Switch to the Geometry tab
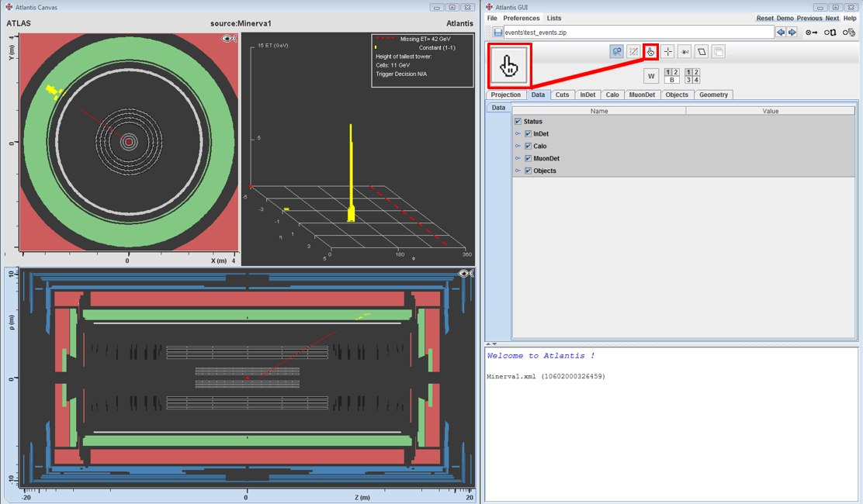 click(x=713, y=95)
